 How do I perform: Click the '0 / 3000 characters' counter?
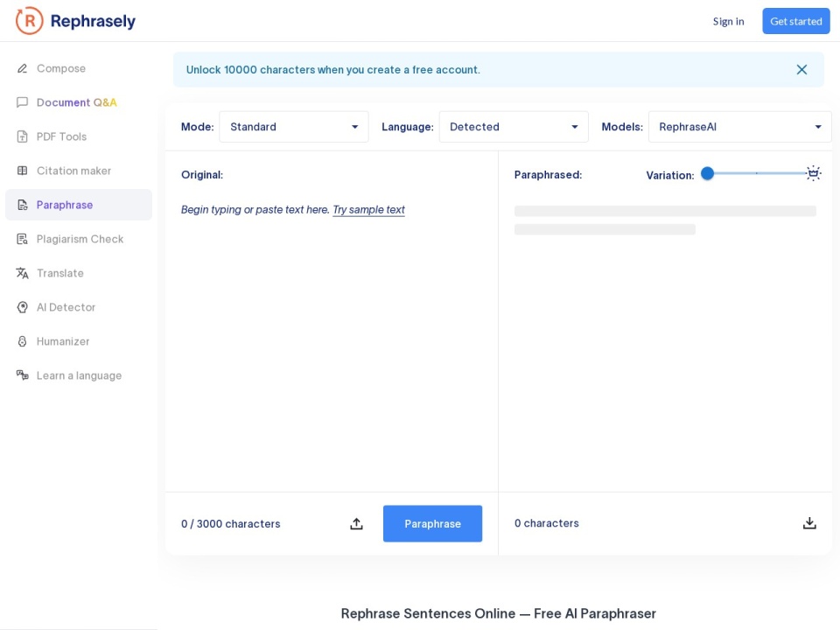click(230, 524)
